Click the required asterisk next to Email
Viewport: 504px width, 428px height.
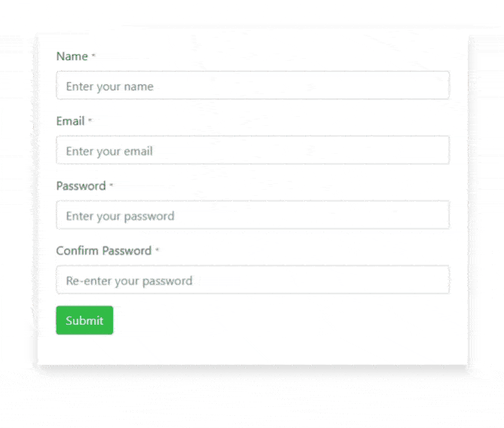pyautogui.click(x=90, y=121)
